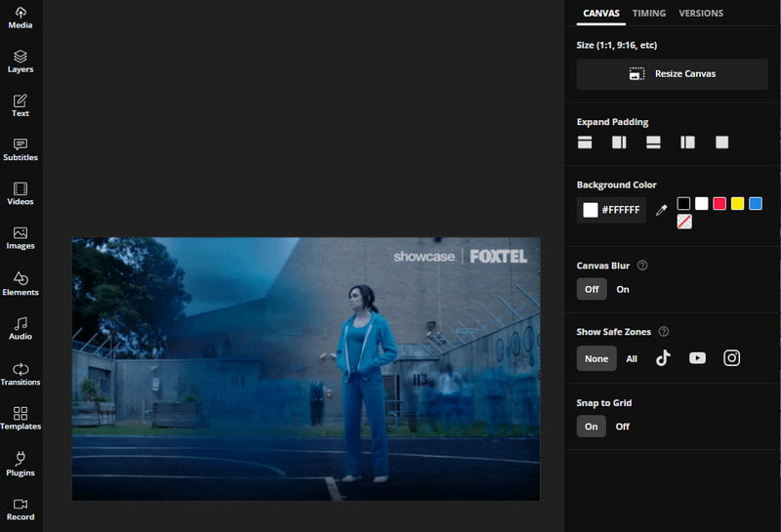This screenshot has width=781, height=532.
Task: Switch to the TIMING tab
Action: point(649,14)
